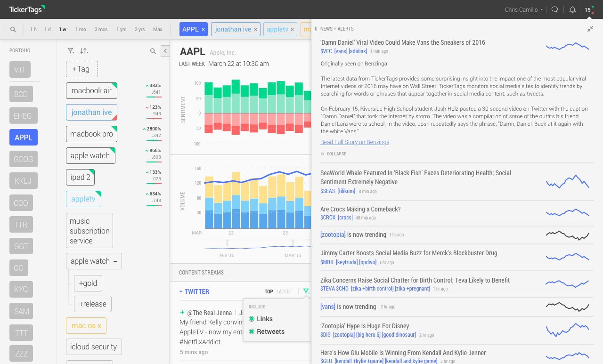Select the 1 mo time range
The width and height of the screenshot is (603, 364).
tap(81, 29)
